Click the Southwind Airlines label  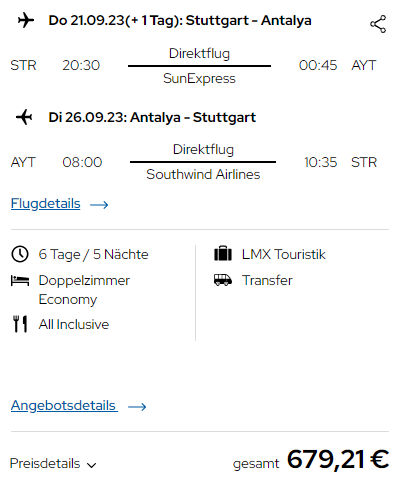coord(203,174)
